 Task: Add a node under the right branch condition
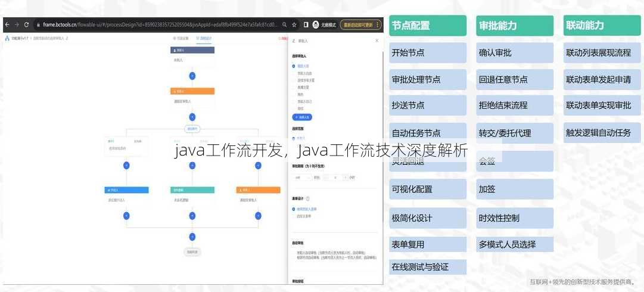pos(258,165)
